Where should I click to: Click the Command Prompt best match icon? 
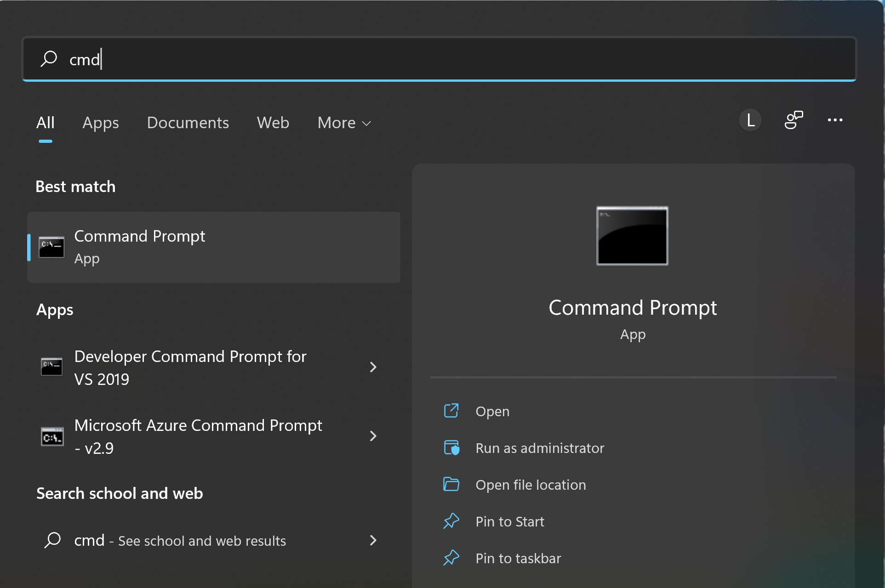click(51, 247)
